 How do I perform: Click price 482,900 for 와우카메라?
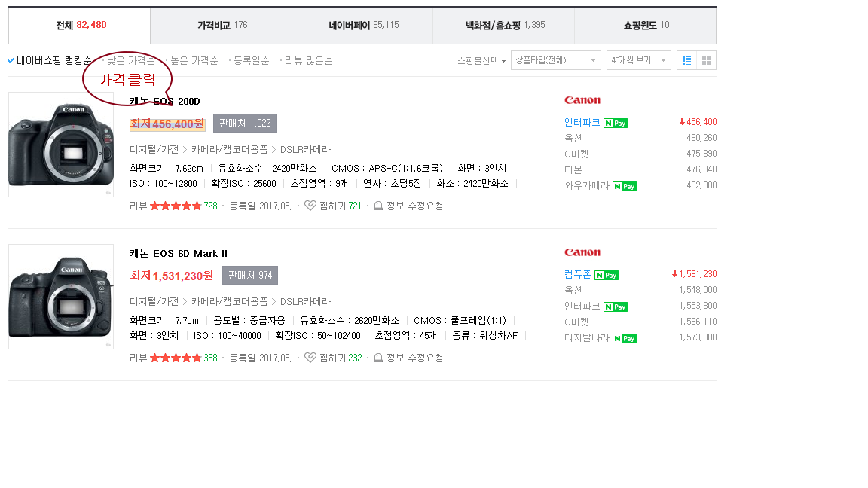[x=701, y=185]
